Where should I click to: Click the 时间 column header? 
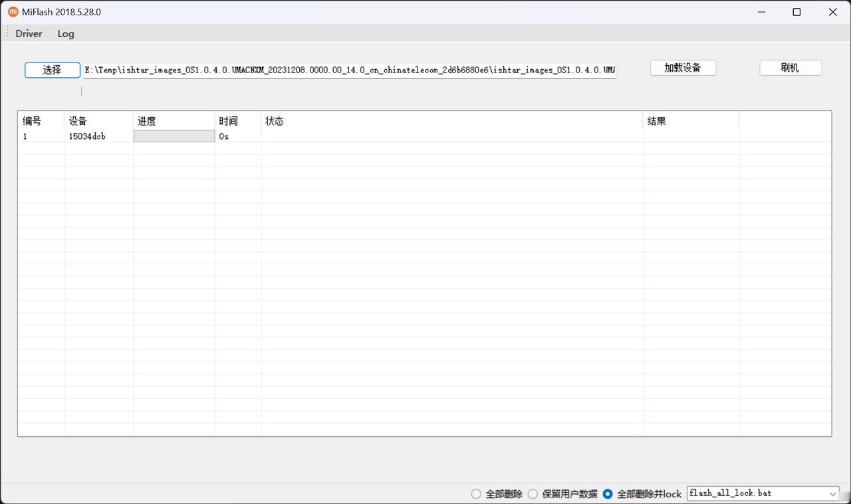point(238,121)
